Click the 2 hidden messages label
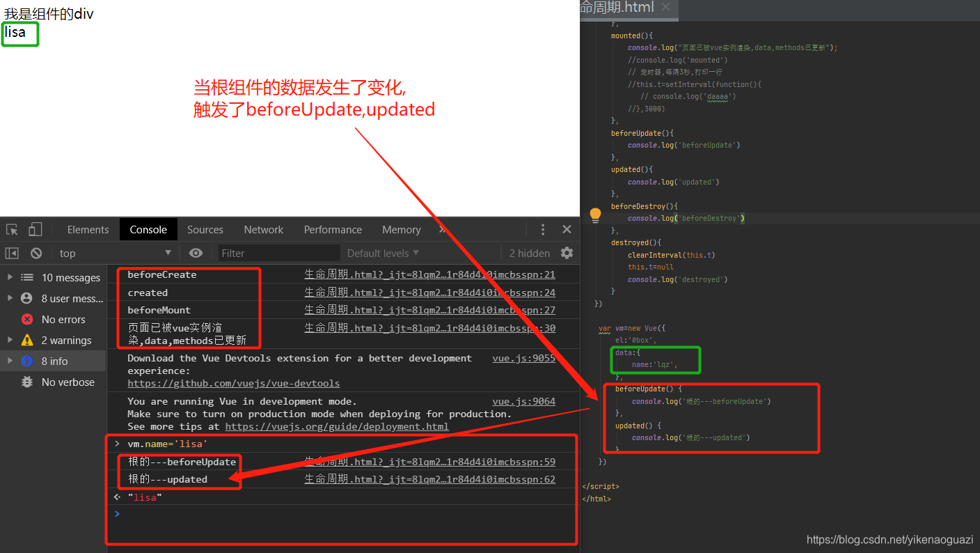The image size is (980, 553). coord(529,254)
